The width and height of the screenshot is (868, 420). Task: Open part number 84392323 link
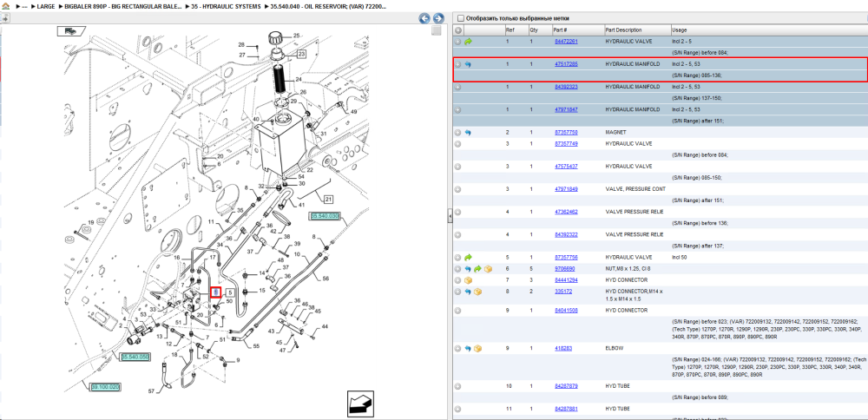click(x=566, y=87)
